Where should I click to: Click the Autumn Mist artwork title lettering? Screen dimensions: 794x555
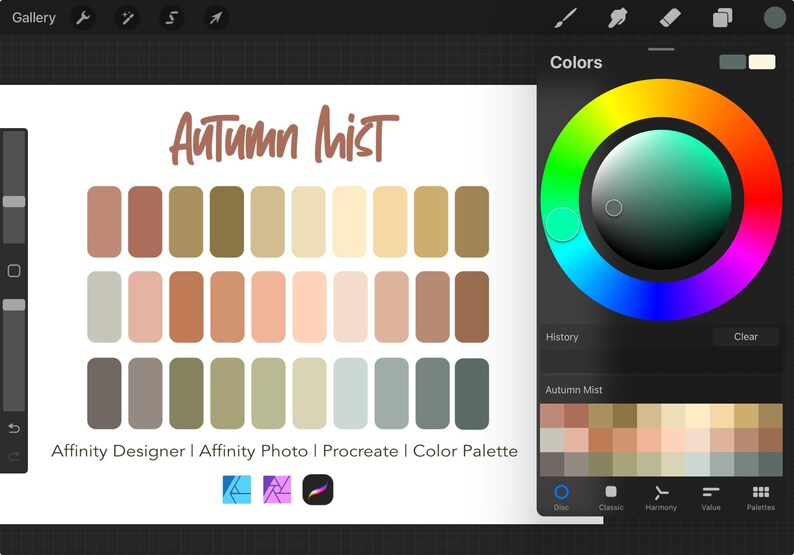(284, 135)
